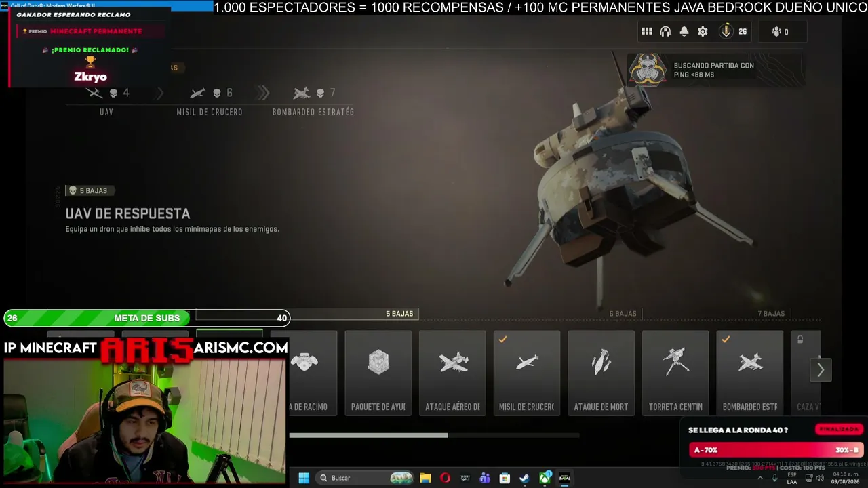Select the equipped Misil de Crucero slot
The image size is (868, 488).
210,101
